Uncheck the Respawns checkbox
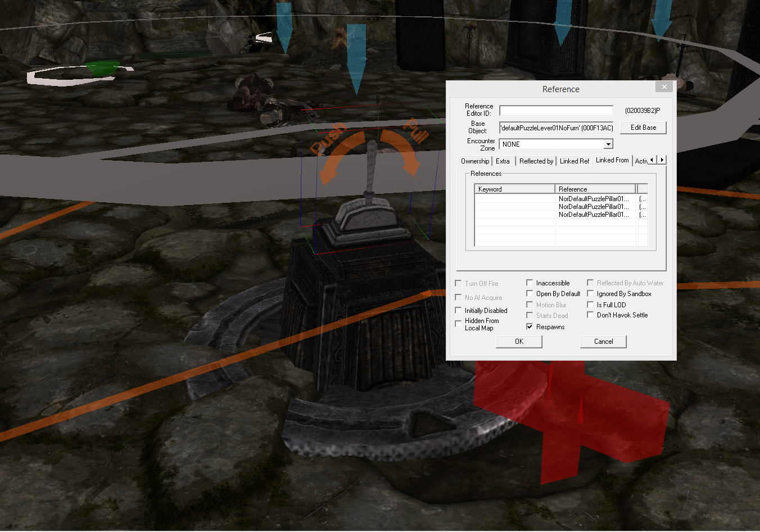This screenshot has width=760, height=532. click(530, 326)
